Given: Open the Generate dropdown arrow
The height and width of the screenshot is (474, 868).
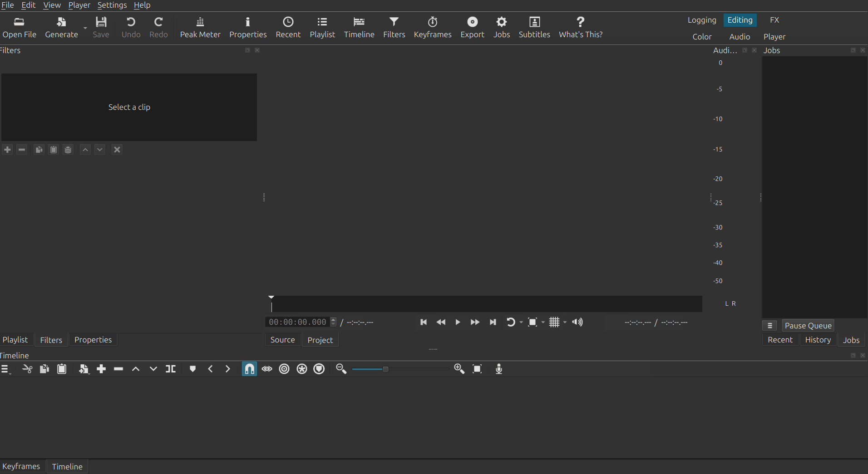Looking at the screenshot, I should coord(85,28).
